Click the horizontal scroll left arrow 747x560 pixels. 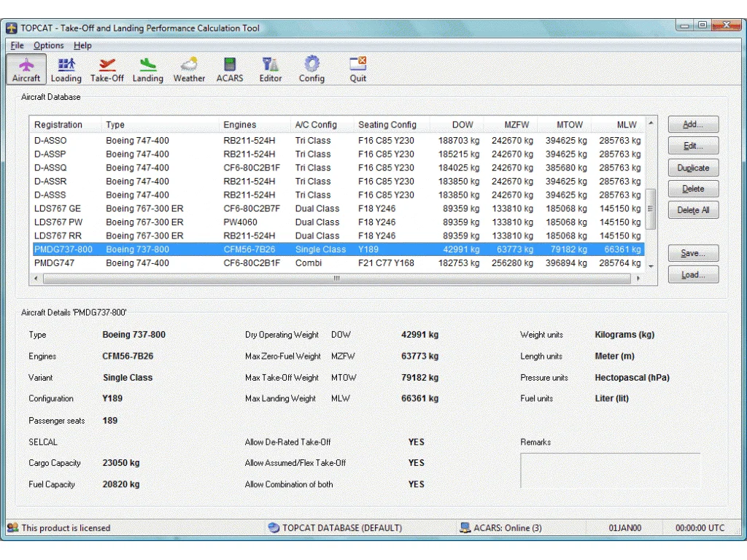click(36, 278)
